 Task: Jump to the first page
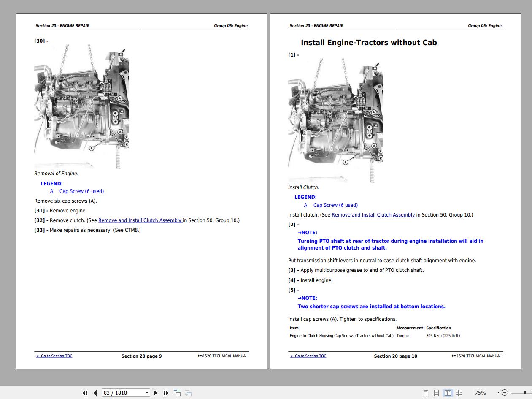(x=85, y=393)
